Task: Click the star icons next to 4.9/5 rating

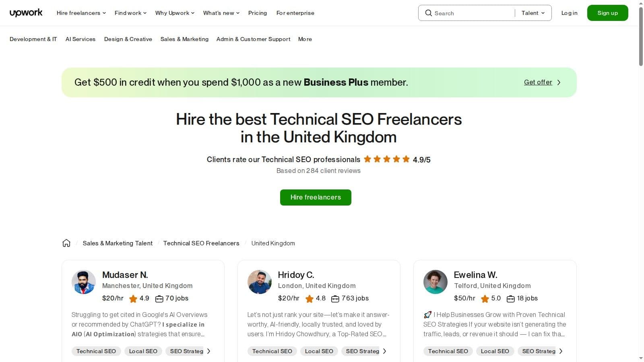Action: pos(386,159)
